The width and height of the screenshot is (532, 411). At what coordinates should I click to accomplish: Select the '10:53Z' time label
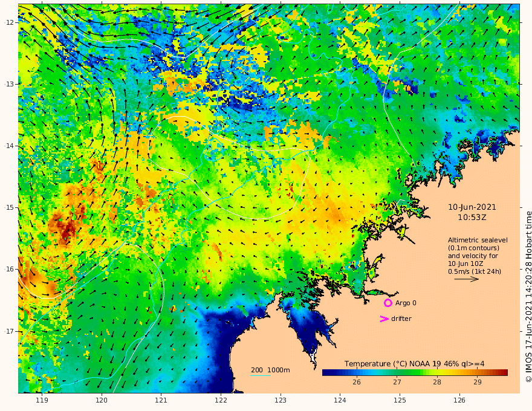pos(472,218)
